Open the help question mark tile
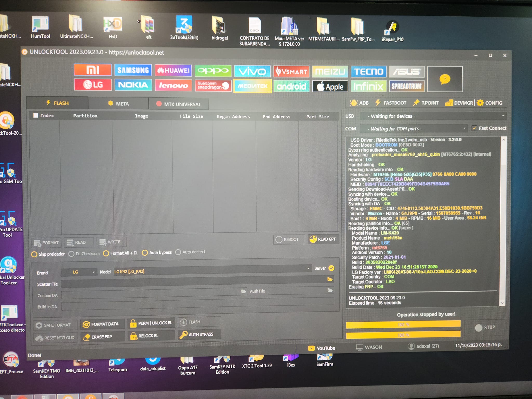Viewport: 532px width, 399px height. (445, 79)
